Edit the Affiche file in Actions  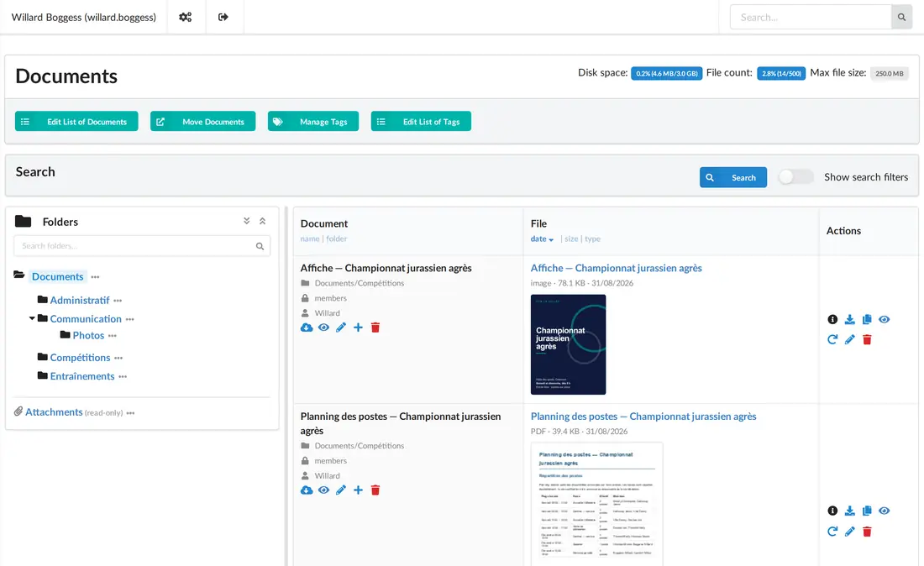pos(849,339)
